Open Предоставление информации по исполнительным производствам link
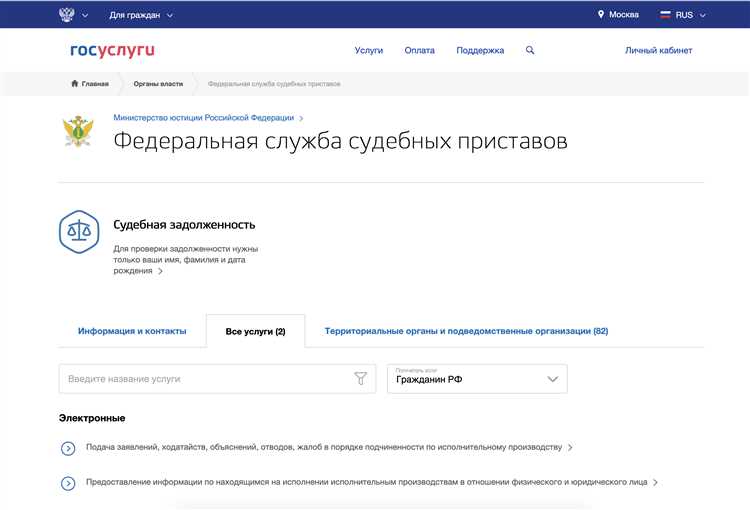Screen dimensions: 750x510 pyautogui.click(x=366, y=482)
